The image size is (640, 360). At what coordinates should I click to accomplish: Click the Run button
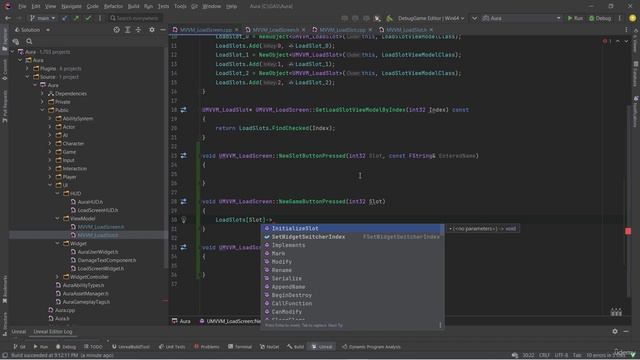575,18
